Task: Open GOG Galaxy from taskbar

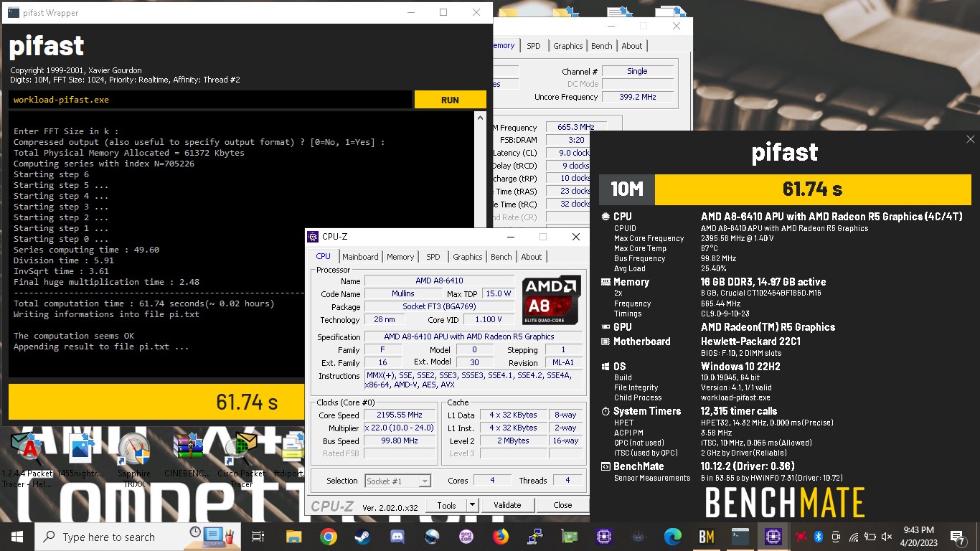Action: 466,537
